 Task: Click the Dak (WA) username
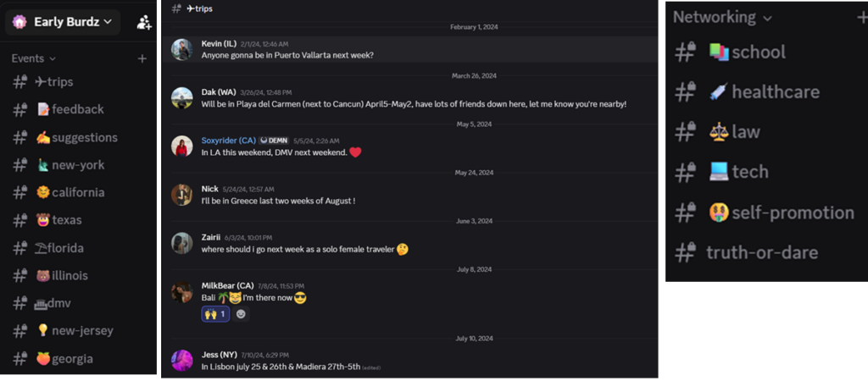219,92
